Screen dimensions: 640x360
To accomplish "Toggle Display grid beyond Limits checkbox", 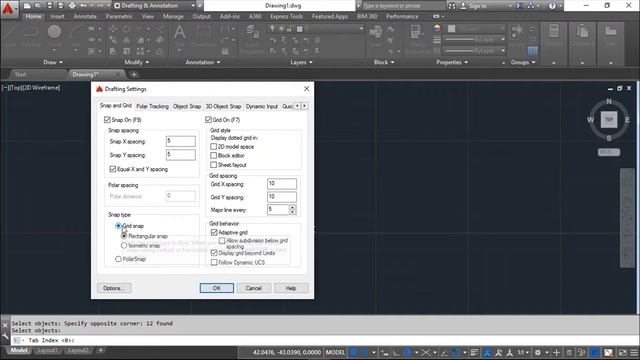I will (x=214, y=253).
